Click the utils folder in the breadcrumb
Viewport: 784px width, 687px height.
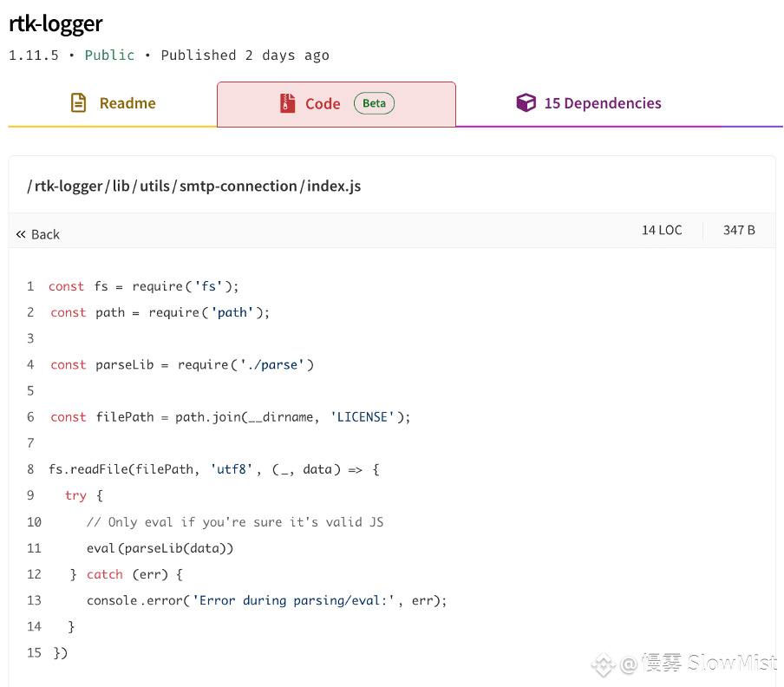154,186
